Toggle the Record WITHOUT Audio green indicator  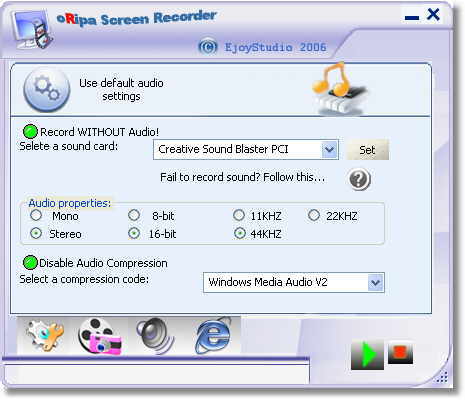pyautogui.click(x=30, y=131)
